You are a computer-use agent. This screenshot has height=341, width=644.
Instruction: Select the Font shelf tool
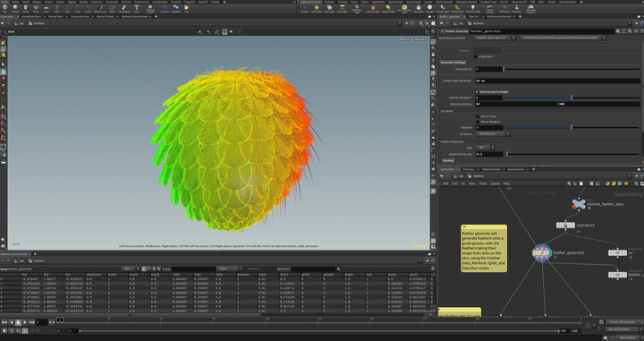point(137,9)
